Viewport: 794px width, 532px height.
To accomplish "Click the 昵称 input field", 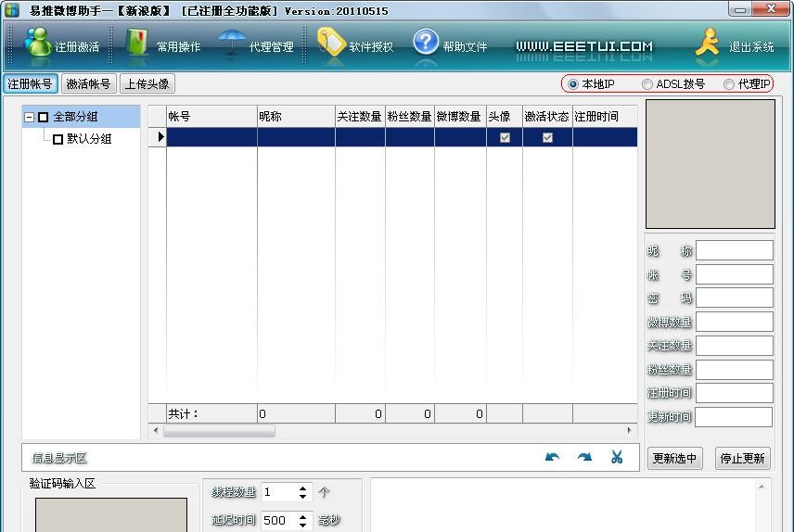I will pos(735,250).
